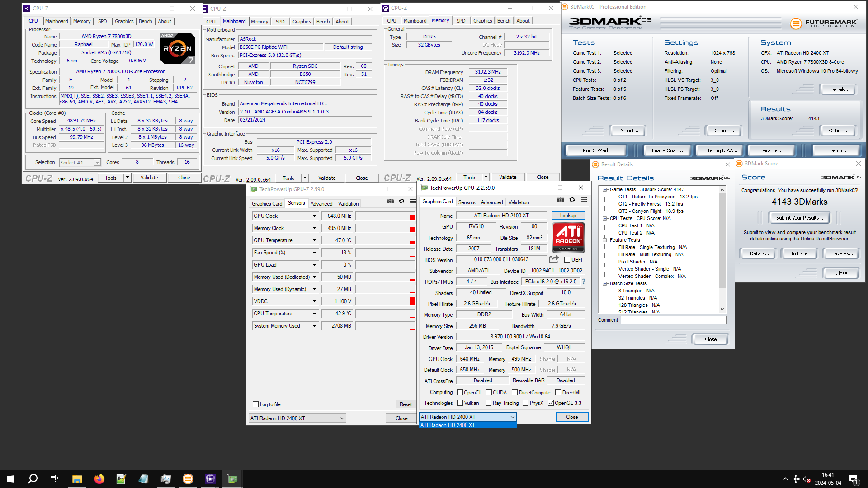
Task: Click Submit Your Results button
Action: pyautogui.click(x=799, y=218)
